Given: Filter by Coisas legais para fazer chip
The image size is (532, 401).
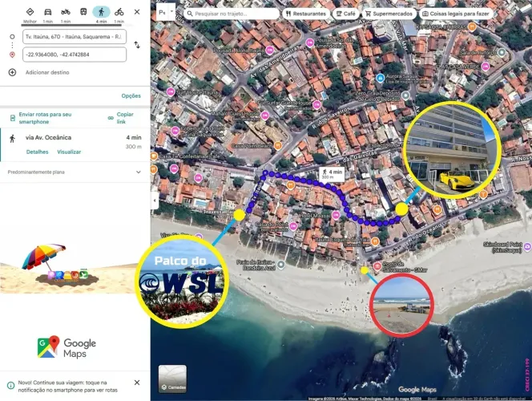Looking at the screenshot, I should 456,14.
